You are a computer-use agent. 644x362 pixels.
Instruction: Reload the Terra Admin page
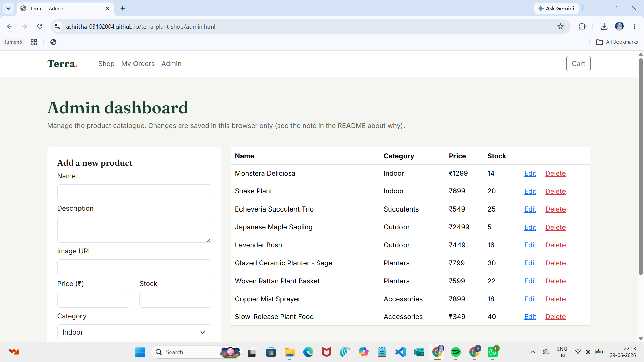40,26
